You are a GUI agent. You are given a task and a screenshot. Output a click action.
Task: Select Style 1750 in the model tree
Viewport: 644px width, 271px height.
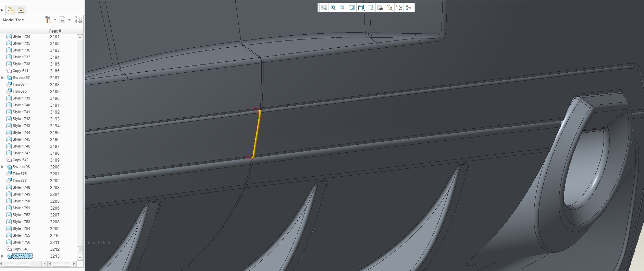coord(21,201)
